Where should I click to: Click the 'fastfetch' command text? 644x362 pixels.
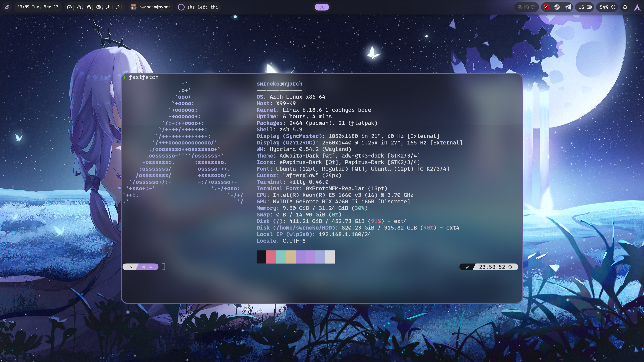coord(144,77)
